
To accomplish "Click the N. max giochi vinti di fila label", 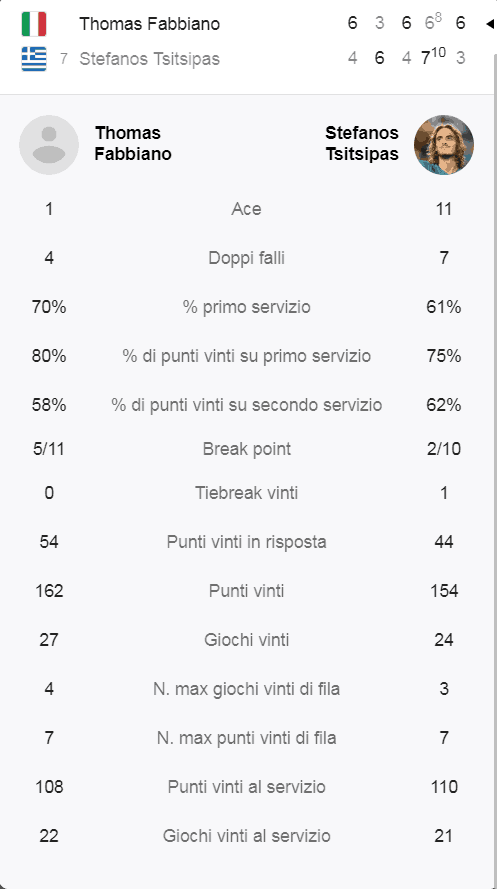I will (x=247, y=689).
